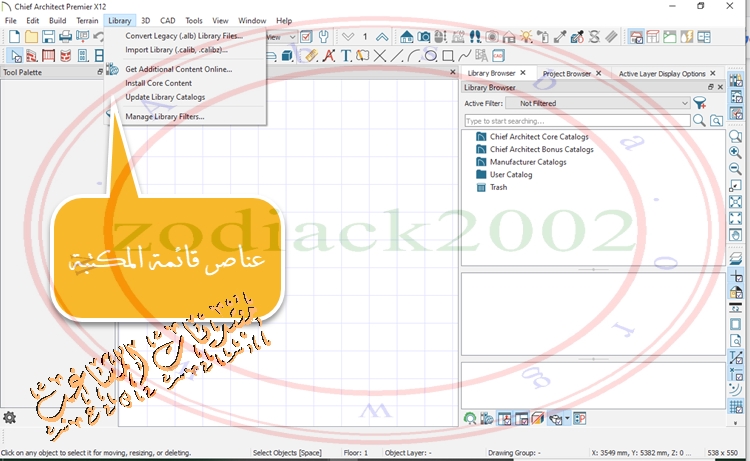Image resolution: width=750 pixels, height=461 pixels.
Task: Open the Active Filter Not Filtered dropdown
Action: (x=598, y=103)
